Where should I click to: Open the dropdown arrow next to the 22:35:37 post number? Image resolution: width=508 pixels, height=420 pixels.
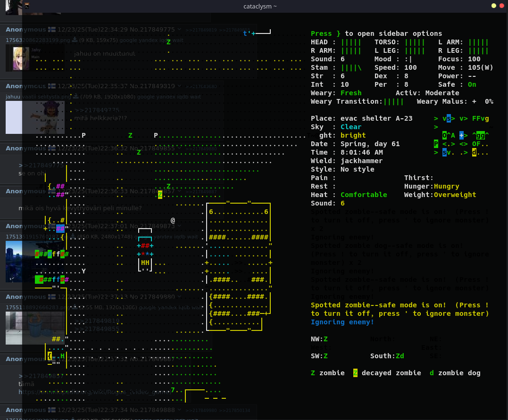179,86
